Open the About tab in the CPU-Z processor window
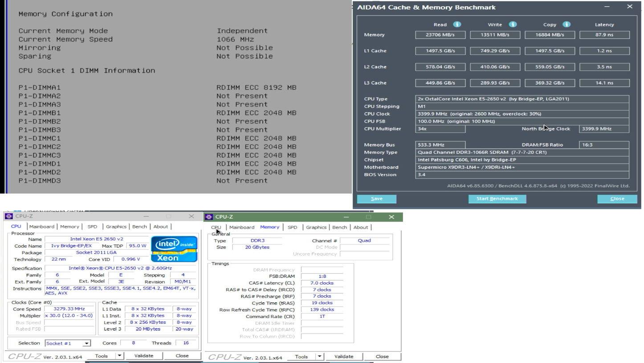Image resolution: width=644 pixels, height=363 pixels. [161, 227]
